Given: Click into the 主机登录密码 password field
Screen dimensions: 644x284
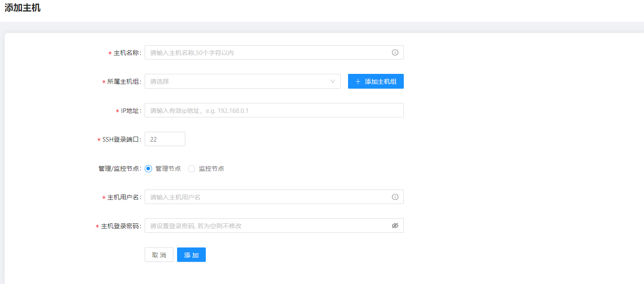Looking at the screenshot, I should click(x=266, y=226).
